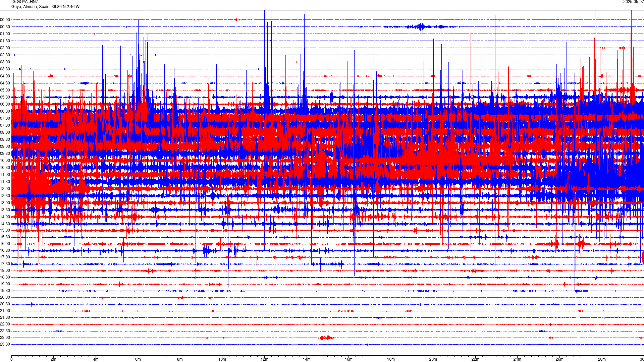Select the 09:00 trace time label

tap(5, 146)
